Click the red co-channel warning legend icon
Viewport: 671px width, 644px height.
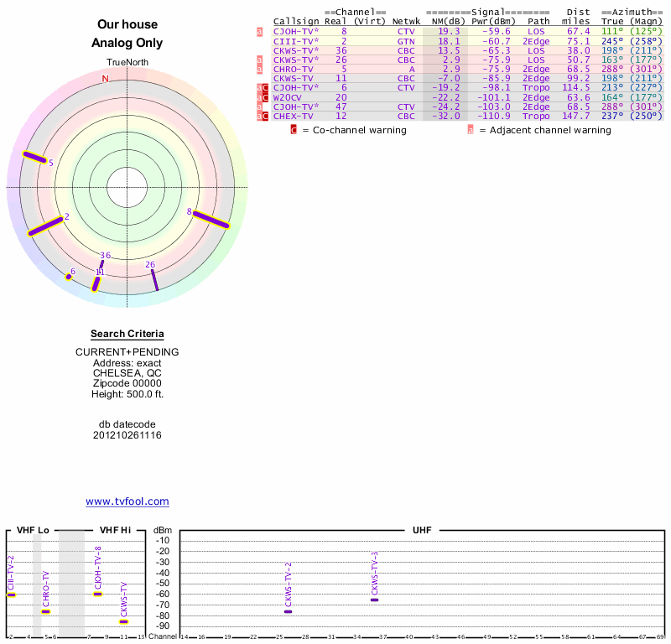point(294,130)
